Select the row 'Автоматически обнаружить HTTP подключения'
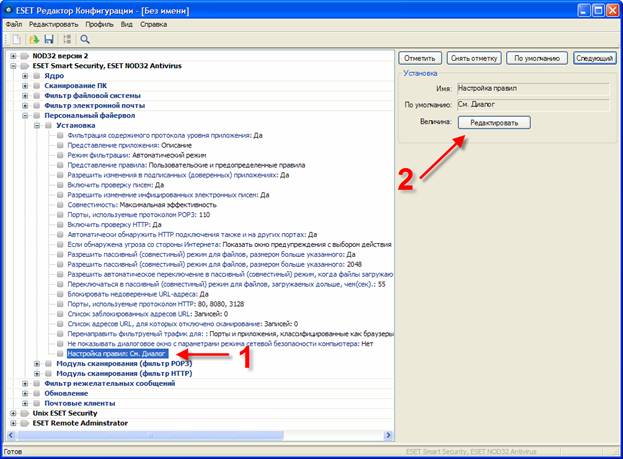Screen dimensions: 623x459 point(192,235)
